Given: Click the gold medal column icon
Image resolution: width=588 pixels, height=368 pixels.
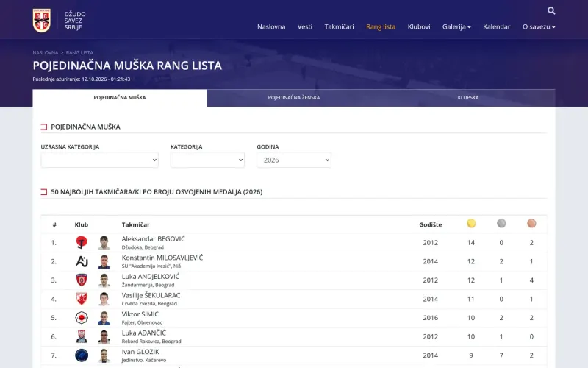Looking at the screenshot, I should point(471,224).
